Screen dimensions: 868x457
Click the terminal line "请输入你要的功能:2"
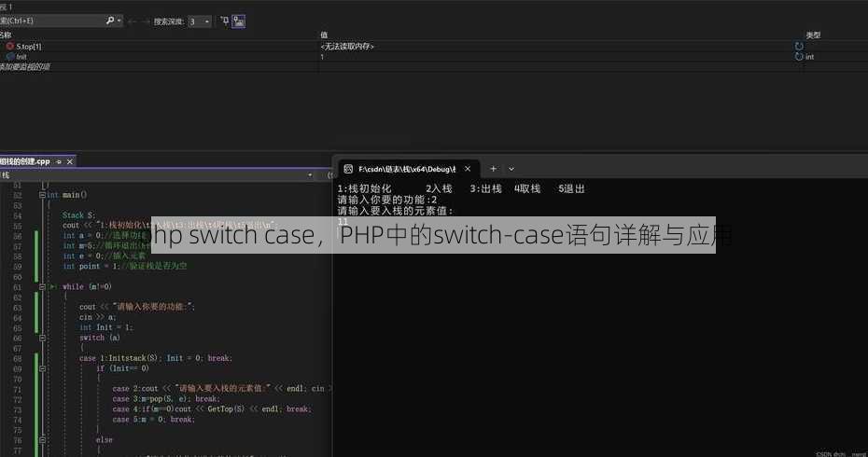(x=387, y=200)
